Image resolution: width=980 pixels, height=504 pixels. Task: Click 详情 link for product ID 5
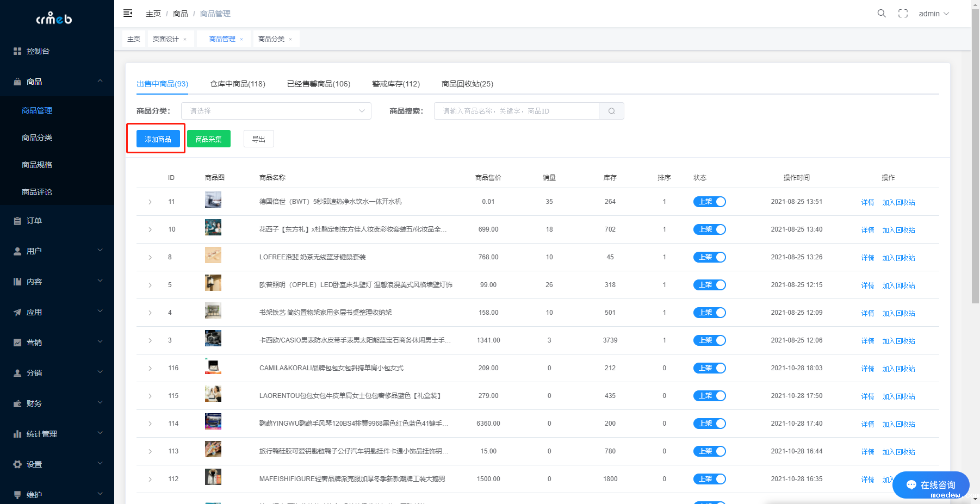(867, 285)
